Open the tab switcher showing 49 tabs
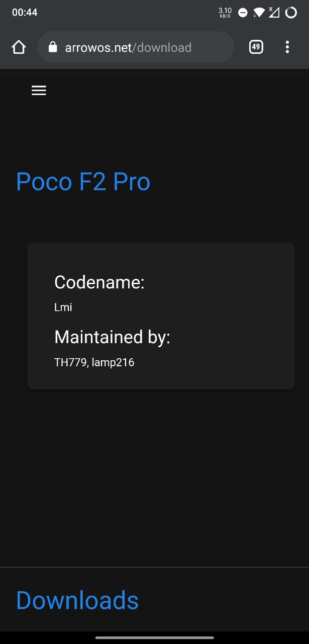The image size is (309, 644). (x=256, y=47)
